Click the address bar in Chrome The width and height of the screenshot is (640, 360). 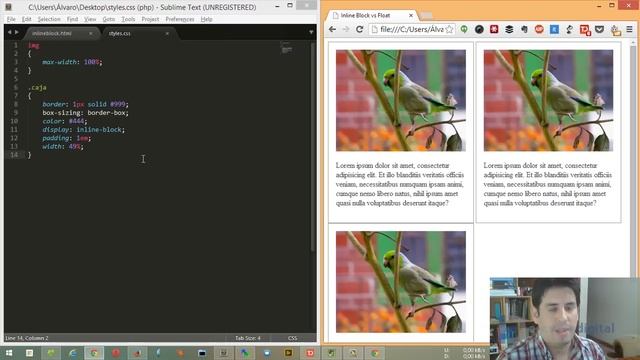[411, 29]
